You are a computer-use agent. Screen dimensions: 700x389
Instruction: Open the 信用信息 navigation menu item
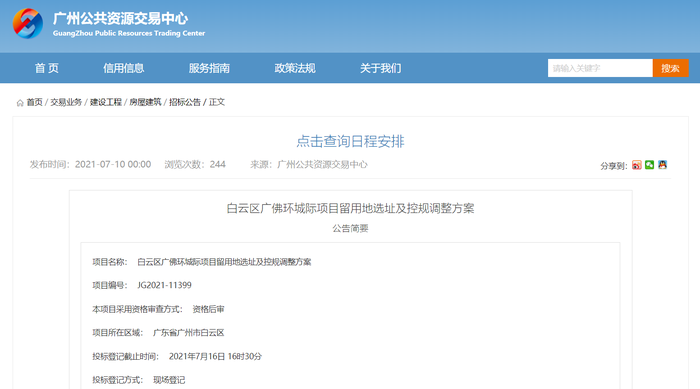pyautogui.click(x=124, y=68)
